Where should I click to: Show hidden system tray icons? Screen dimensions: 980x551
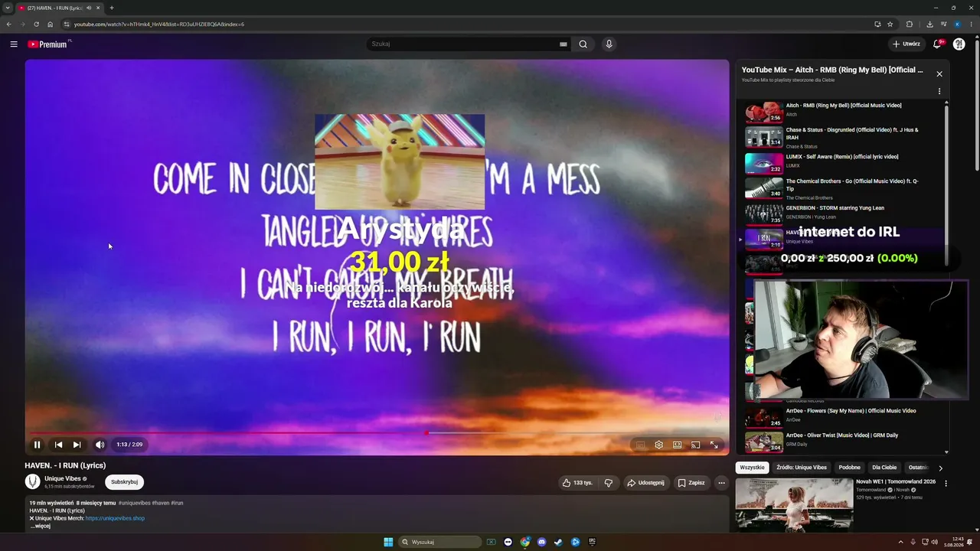(x=900, y=542)
